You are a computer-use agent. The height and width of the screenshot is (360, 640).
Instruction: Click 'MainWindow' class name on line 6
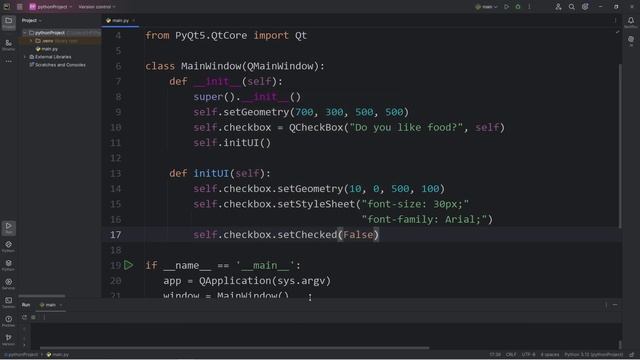click(x=211, y=66)
